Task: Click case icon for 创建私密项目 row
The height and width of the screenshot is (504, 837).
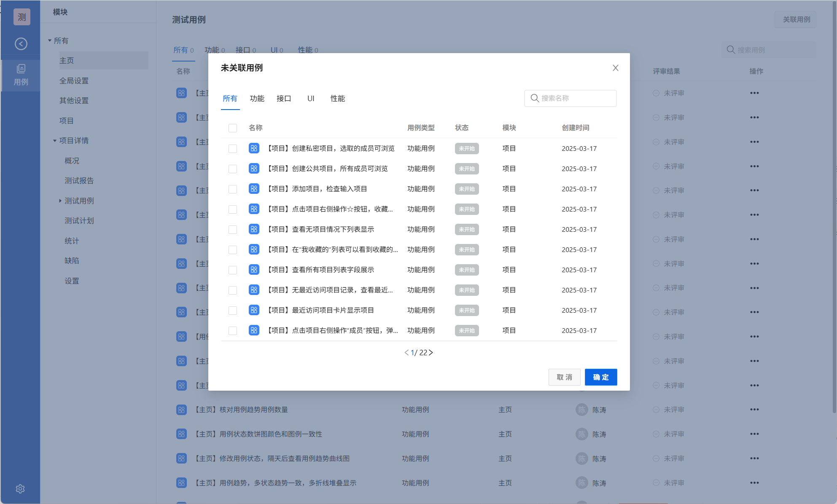Action: coord(254,148)
